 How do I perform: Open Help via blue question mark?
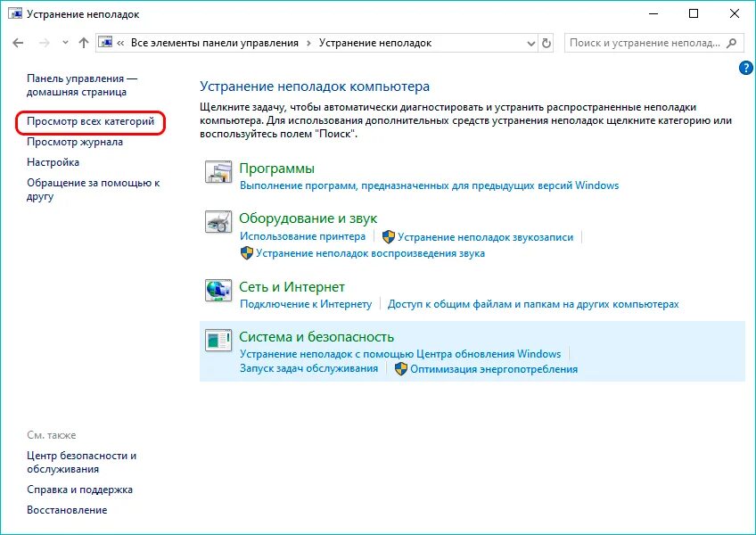point(745,68)
